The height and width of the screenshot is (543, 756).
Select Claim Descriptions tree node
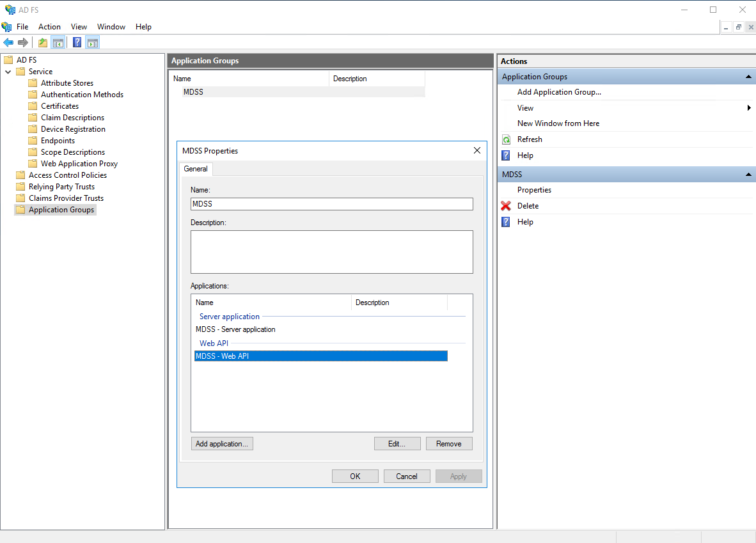[72, 118]
